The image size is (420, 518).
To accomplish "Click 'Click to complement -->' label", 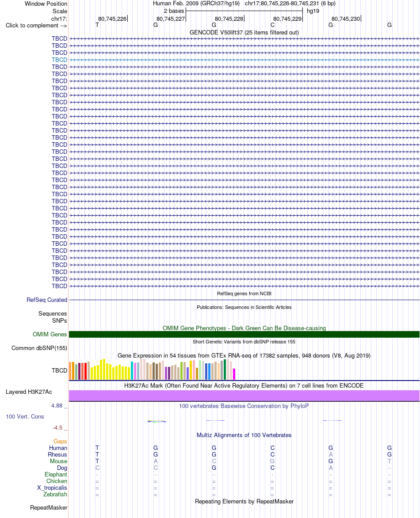I will point(36,26).
